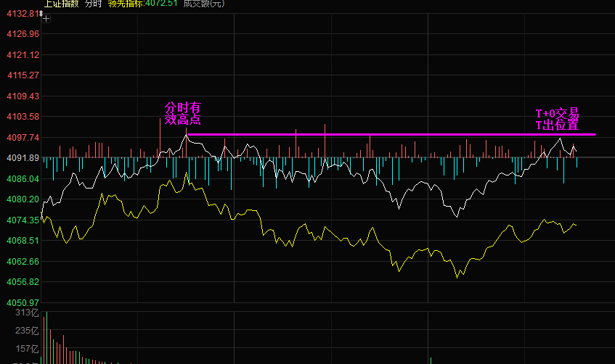Select the 分时 intraday label
The height and width of the screenshot is (364, 615).
tap(94, 4)
